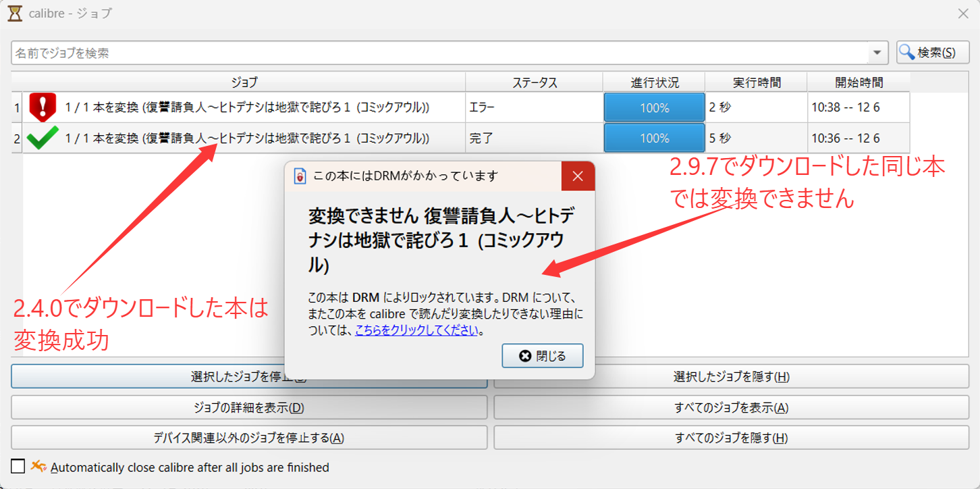Click the 100% progress bar of the completed job
This screenshot has height=489, width=980.
[654, 138]
